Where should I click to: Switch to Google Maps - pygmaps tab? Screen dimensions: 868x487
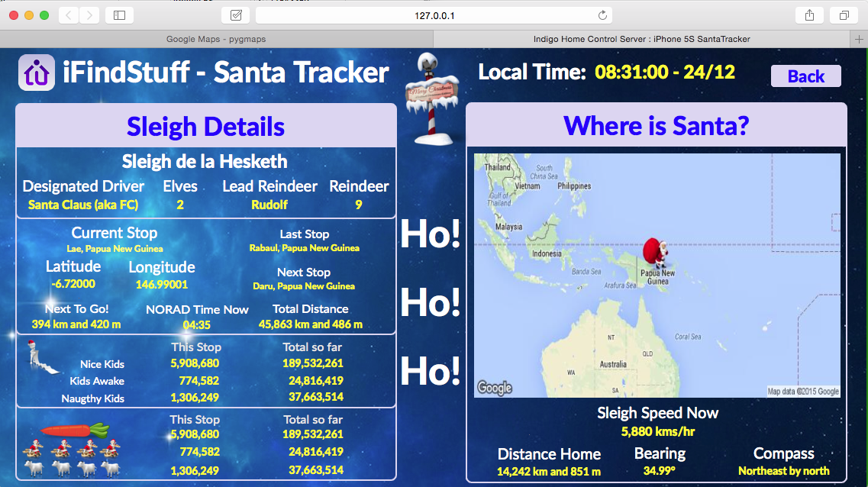[216, 39]
